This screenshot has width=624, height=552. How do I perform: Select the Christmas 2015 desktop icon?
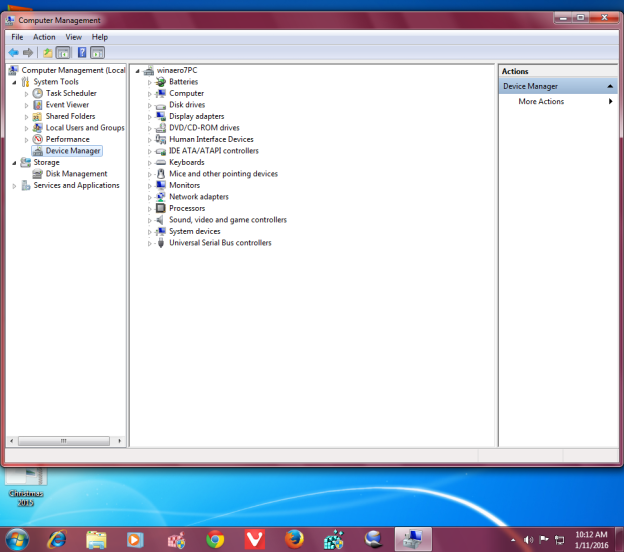[26, 486]
